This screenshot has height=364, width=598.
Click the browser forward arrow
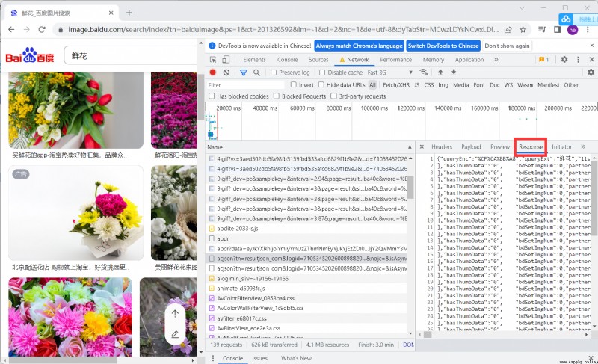point(26,29)
